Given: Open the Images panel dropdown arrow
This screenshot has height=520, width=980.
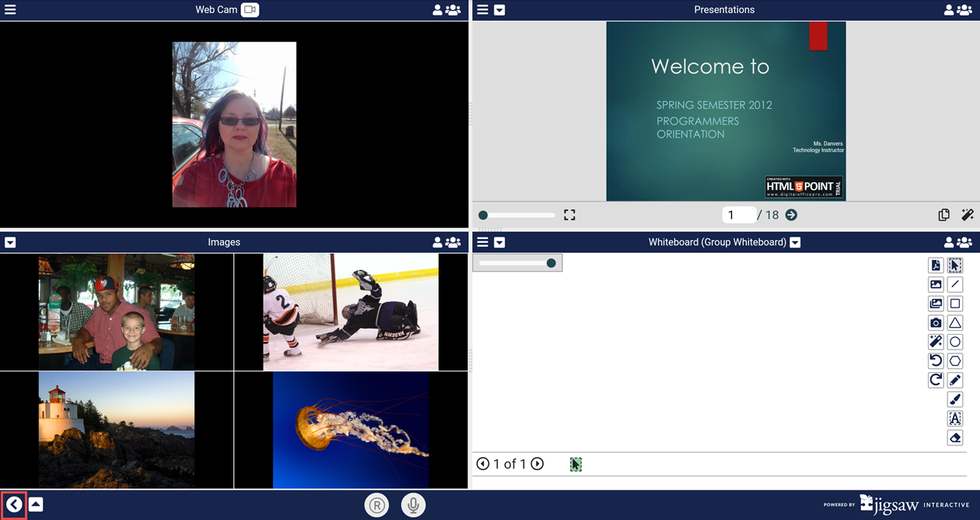Looking at the screenshot, I should [x=10, y=243].
